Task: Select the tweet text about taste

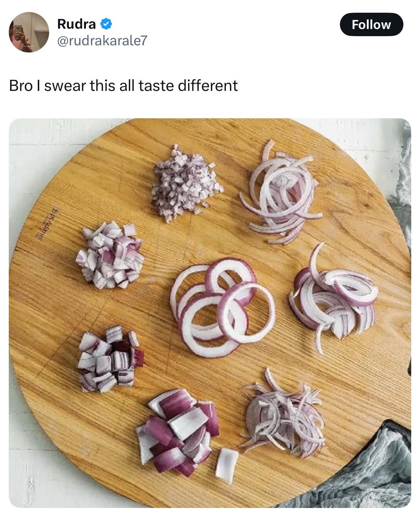Action: coord(123,86)
